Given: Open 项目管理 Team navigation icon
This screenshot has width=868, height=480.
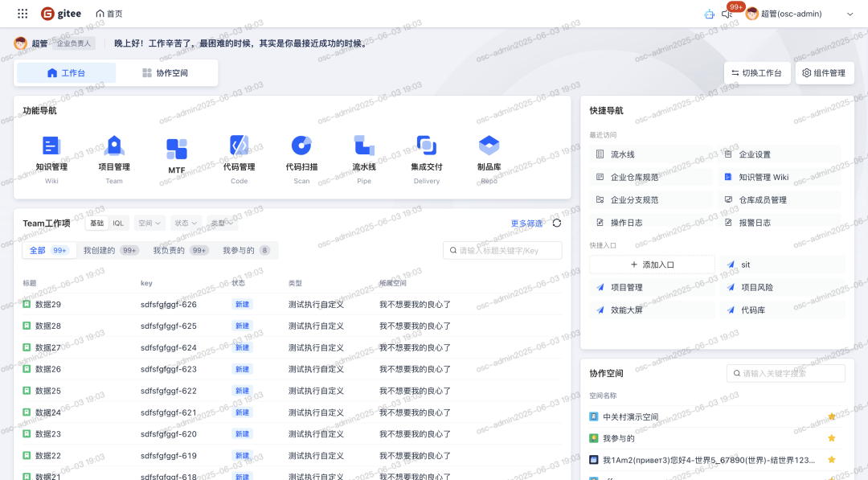Looking at the screenshot, I should point(114,146).
